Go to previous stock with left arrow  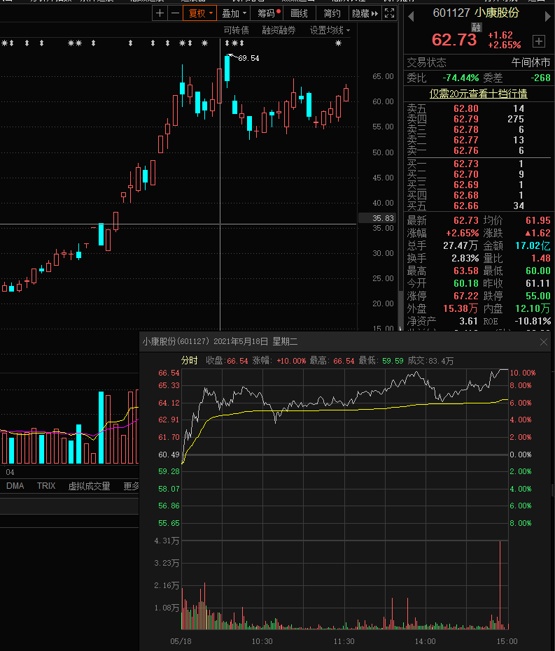click(411, 17)
